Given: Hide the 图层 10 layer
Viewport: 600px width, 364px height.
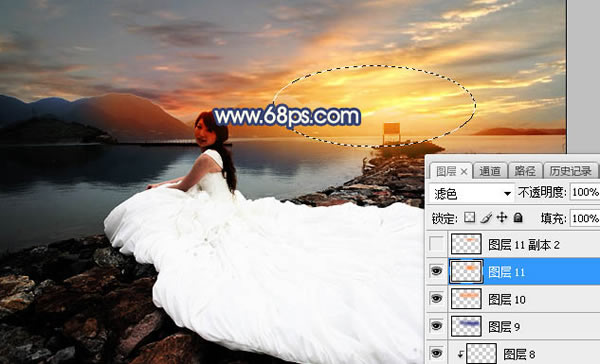Looking at the screenshot, I should [x=436, y=299].
